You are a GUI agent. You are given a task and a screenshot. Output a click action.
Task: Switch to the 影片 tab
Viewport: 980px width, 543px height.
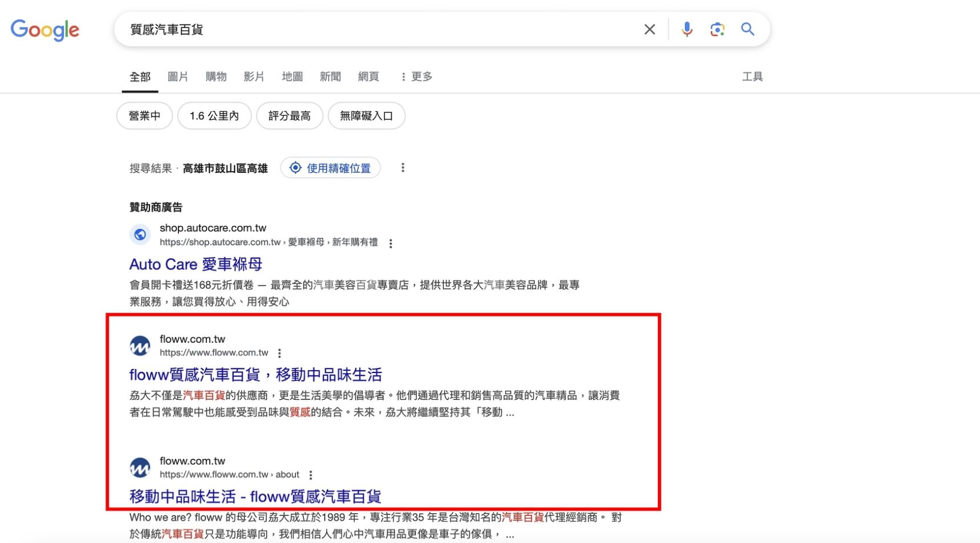pyautogui.click(x=254, y=76)
